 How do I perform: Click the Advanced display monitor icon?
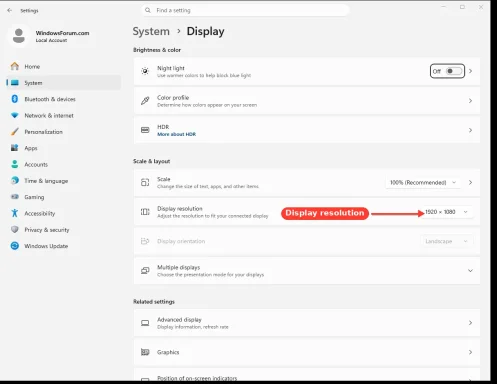pyautogui.click(x=145, y=323)
